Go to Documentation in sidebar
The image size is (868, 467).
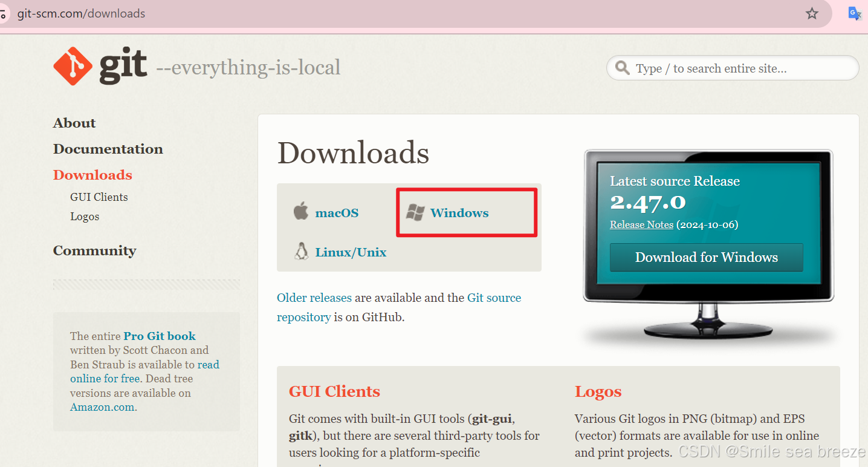pos(108,149)
